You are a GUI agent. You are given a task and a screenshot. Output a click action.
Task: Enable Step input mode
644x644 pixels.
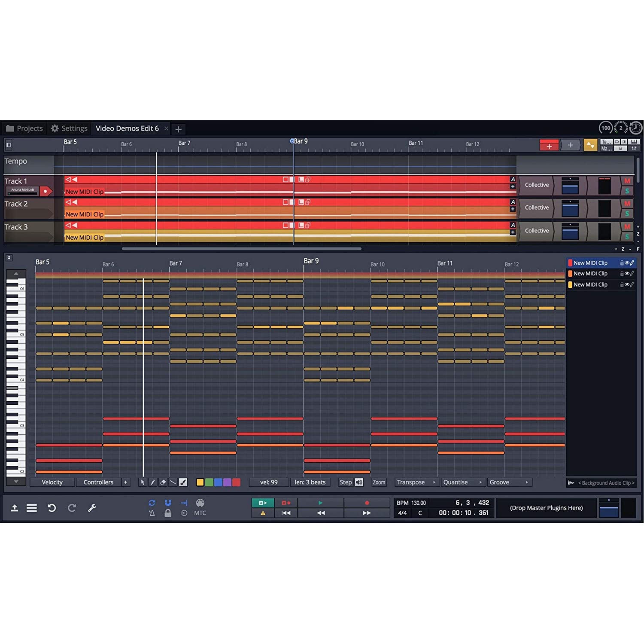tap(346, 482)
